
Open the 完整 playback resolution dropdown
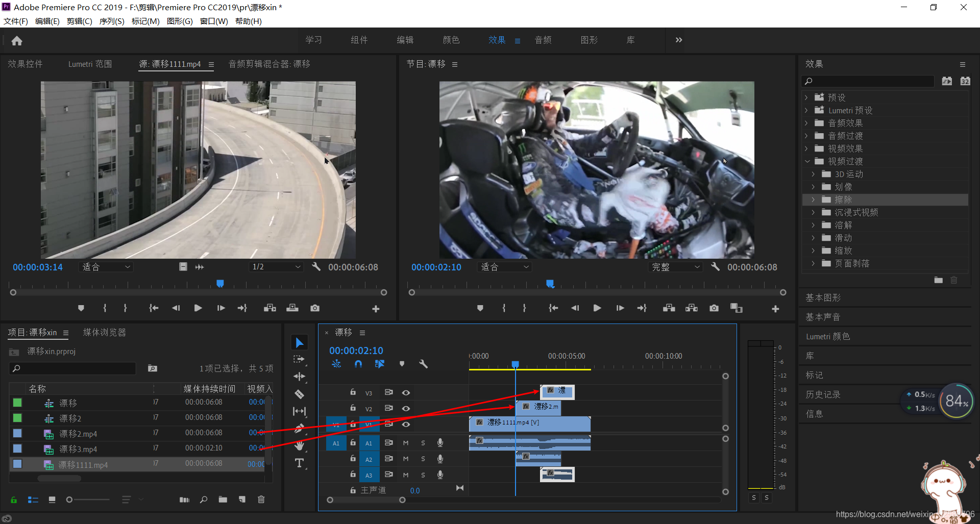pos(675,267)
